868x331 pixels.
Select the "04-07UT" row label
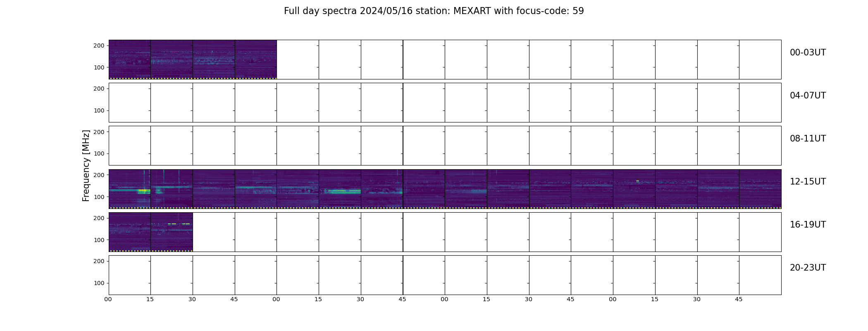coord(808,96)
